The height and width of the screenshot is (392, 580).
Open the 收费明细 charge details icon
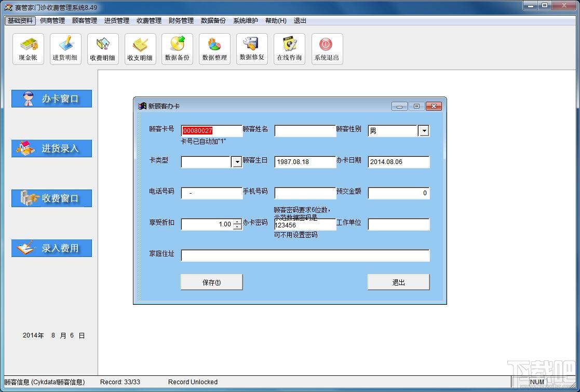[103, 49]
